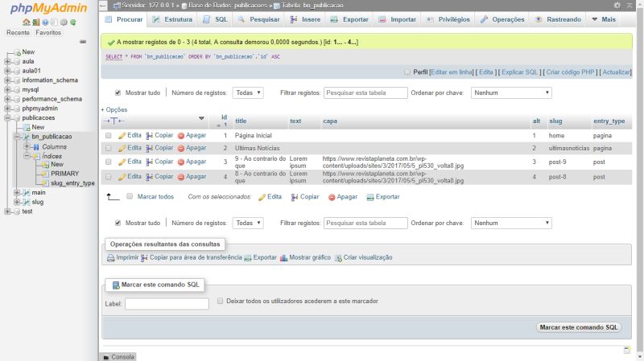Click the page settings gear icon top right
The height and width of the screenshot is (361, 644).
click(x=617, y=6)
